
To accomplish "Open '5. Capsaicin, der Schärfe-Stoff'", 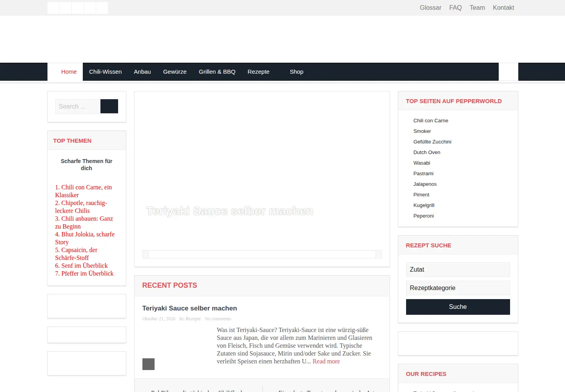I will pyautogui.click(x=76, y=254).
